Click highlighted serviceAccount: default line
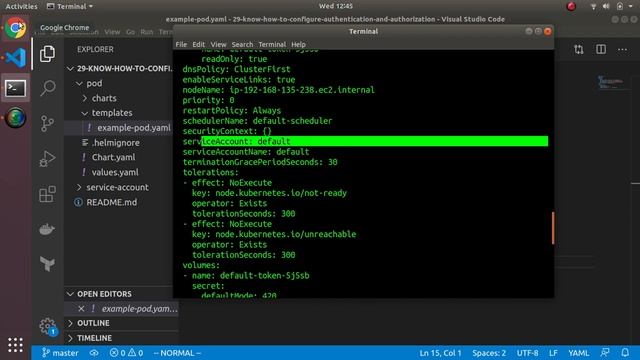Viewport: 640px width, 360px height. point(365,141)
